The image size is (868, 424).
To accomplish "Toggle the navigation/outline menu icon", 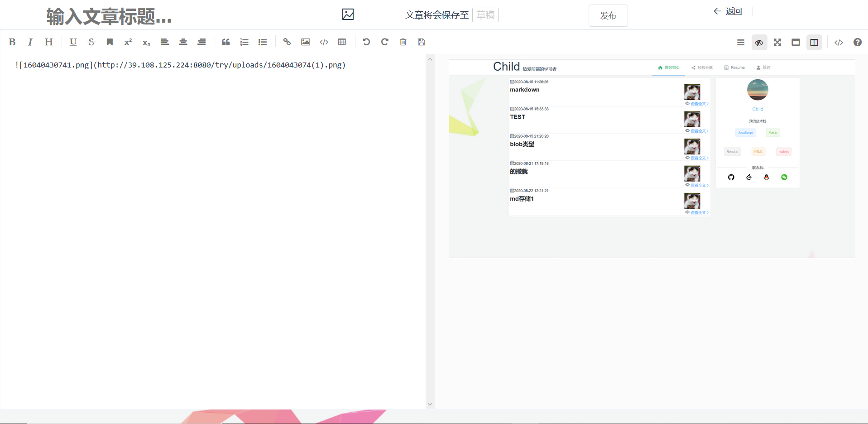I will (741, 43).
